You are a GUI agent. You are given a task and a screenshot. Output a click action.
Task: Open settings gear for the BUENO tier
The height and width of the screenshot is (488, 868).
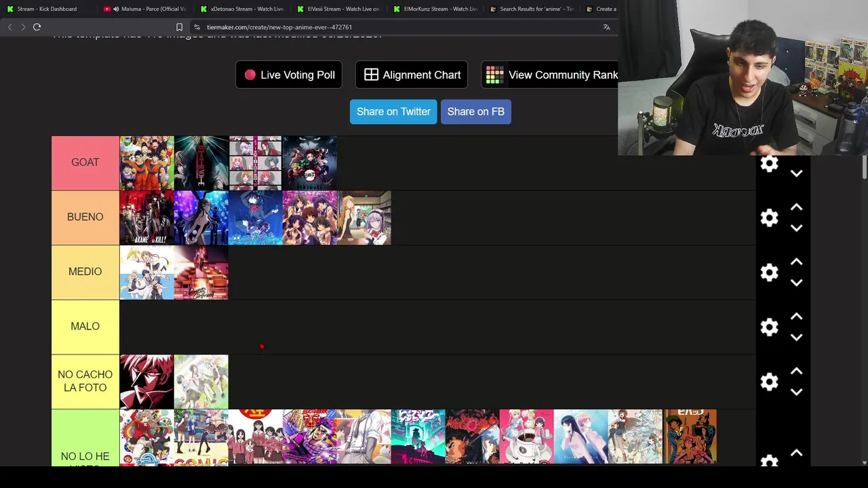tap(769, 218)
